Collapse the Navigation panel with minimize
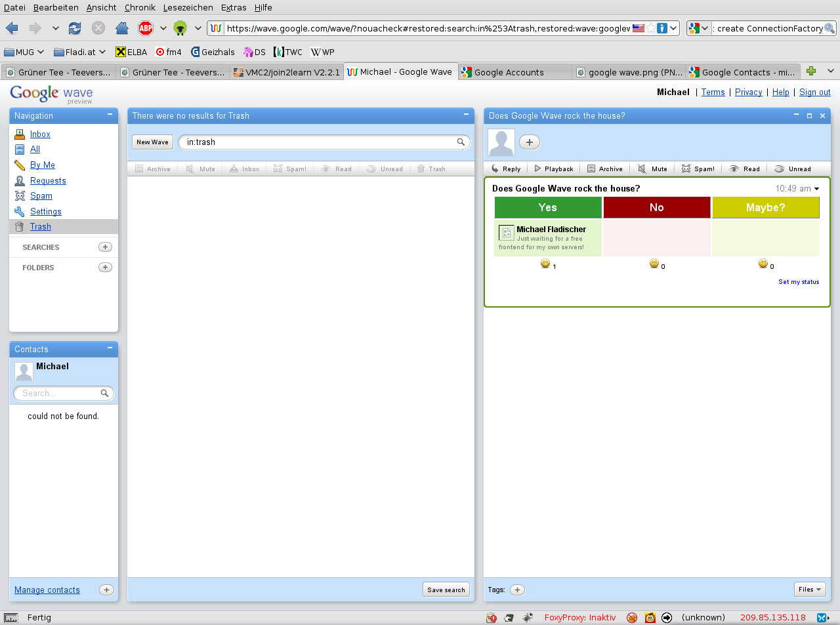Screen dimensions: 840x625 (x=110, y=115)
